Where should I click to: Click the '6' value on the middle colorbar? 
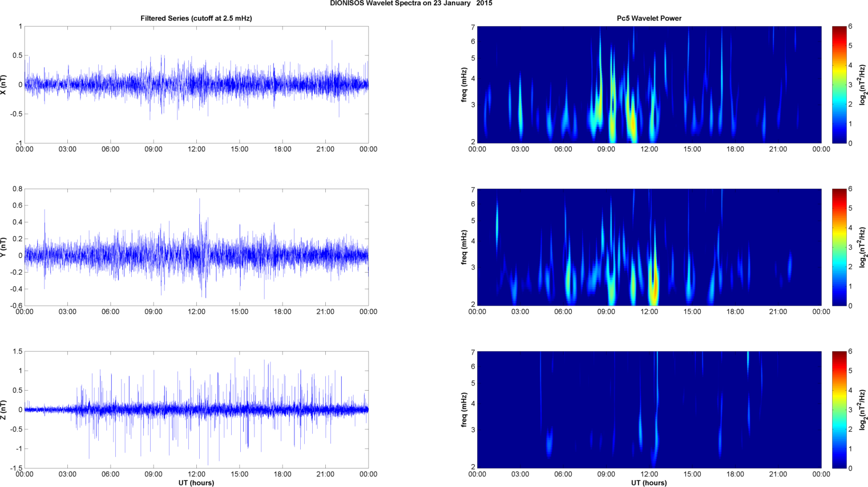850,189
